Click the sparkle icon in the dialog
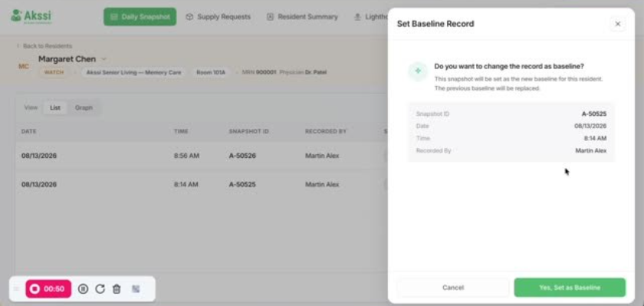The height and width of the screenshot is (306, 644). tap(418, 71)
